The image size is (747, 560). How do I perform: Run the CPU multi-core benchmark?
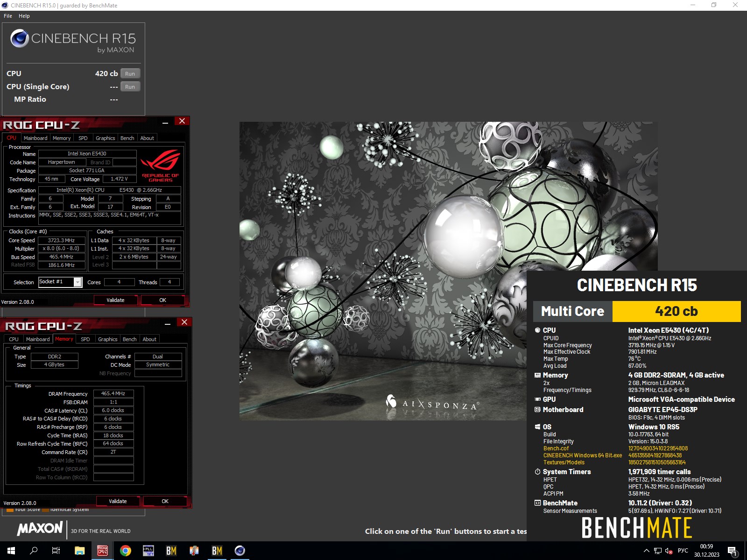pos(130,74)
